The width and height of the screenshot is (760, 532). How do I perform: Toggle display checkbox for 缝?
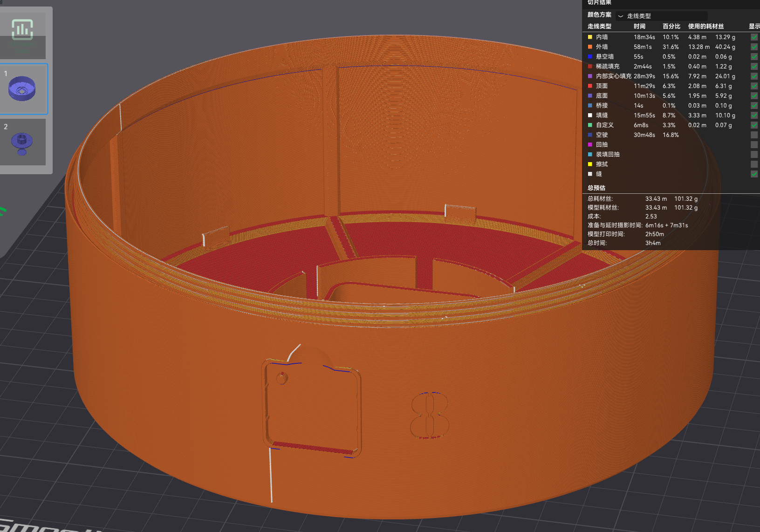click(x=754, y=174)
